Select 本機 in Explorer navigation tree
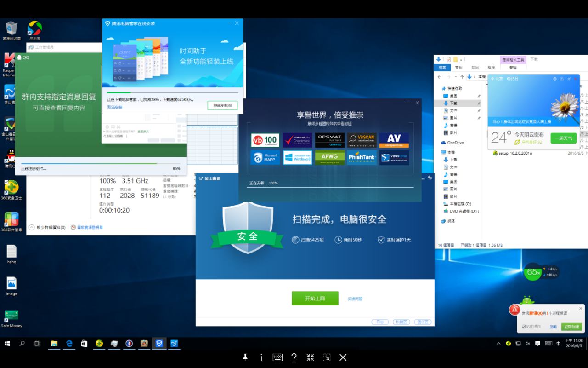The width and height of the screenshot is (588, 368). pos(448,152)
